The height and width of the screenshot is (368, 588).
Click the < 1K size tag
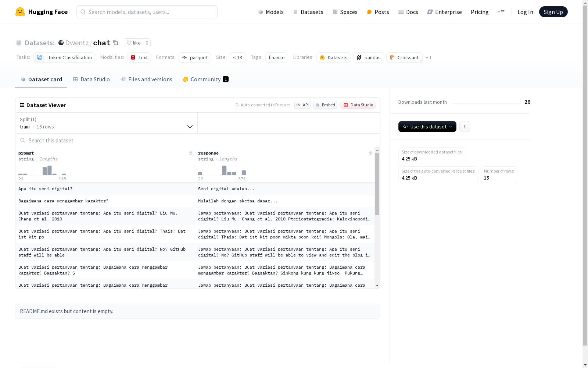point(237,57)
